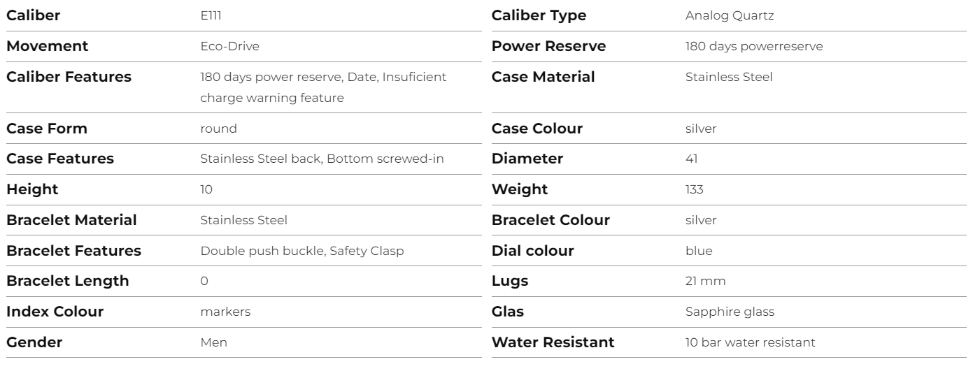Click the Lugs 21 mm value
The width and height of the screenshot is (980, 371).
[705, 281]
